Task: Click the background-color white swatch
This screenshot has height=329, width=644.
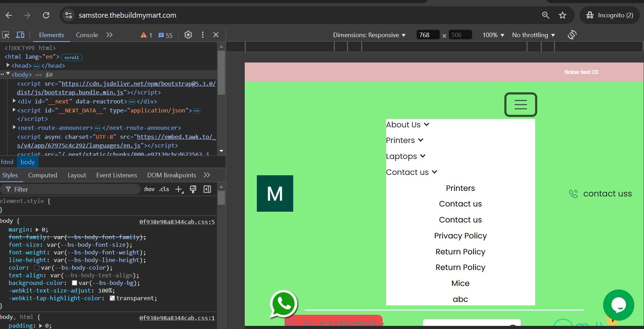Action: pos(74,283)
